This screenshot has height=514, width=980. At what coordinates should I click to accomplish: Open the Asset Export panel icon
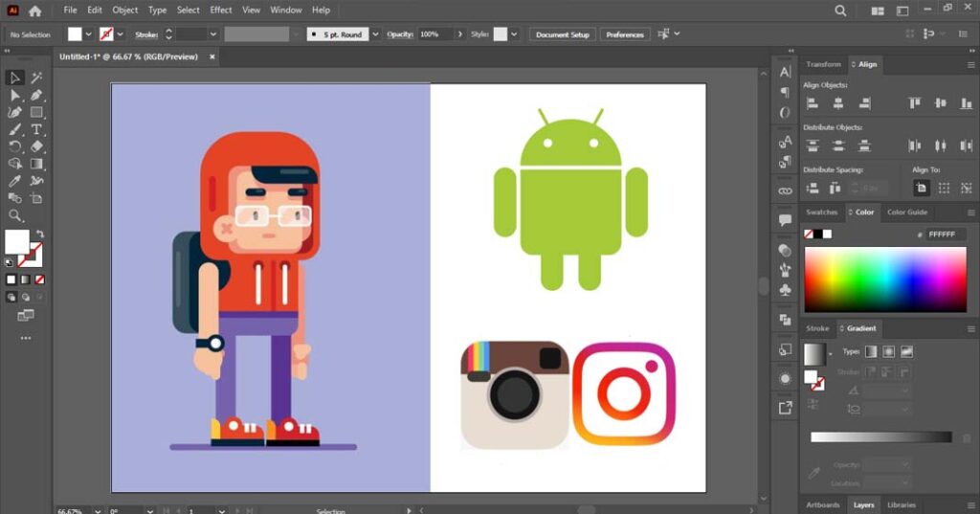(x=785, y=409)
